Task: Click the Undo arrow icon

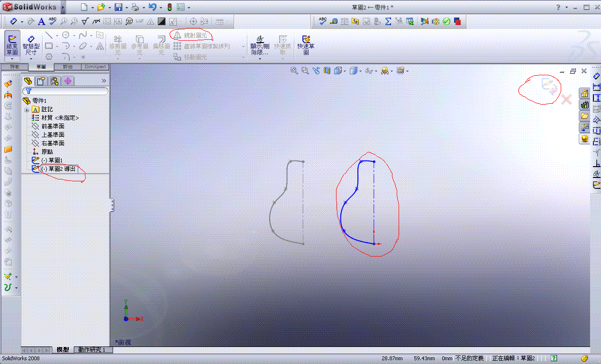Action: (152, 7)
